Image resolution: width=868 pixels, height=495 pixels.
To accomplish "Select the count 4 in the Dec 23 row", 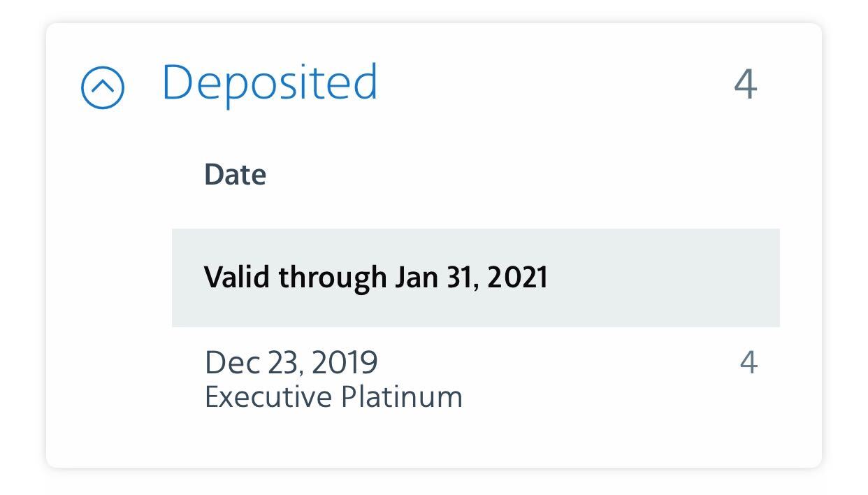I will tap(748, 362).
